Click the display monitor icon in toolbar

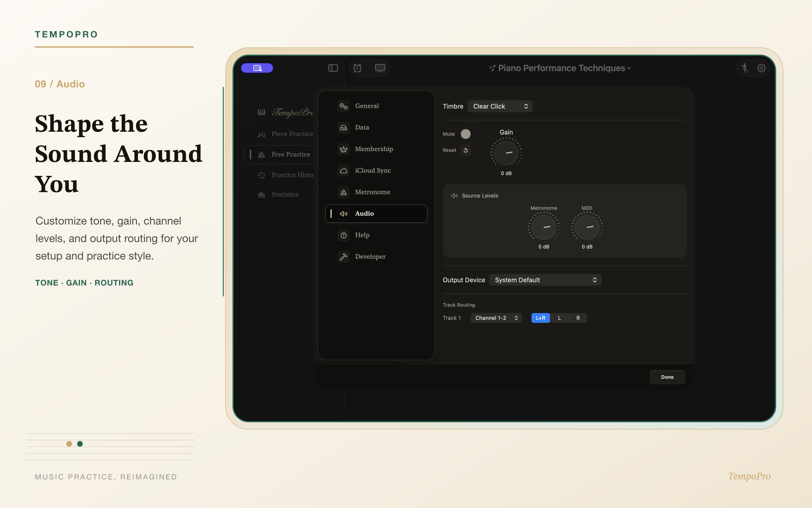pyautogui.click(x=380, y=68)
